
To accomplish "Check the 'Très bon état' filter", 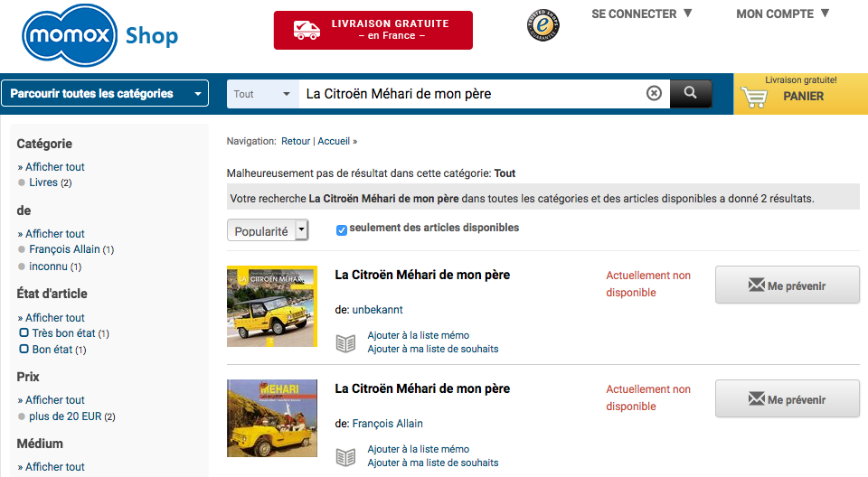I will (24, 332).
